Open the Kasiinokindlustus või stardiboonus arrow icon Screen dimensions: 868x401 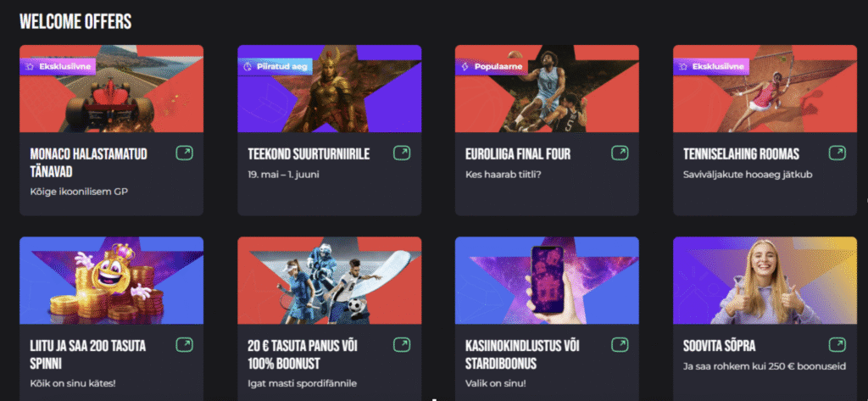coord(620,345)
